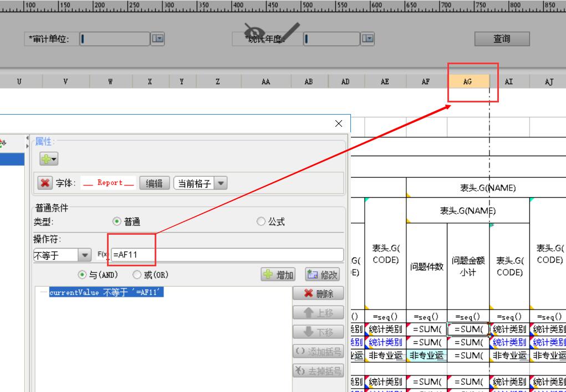Viewport: 566px width, 392px height.
Task: Collapse the left panel via the splitter arrow
Action: click(28, 141)
